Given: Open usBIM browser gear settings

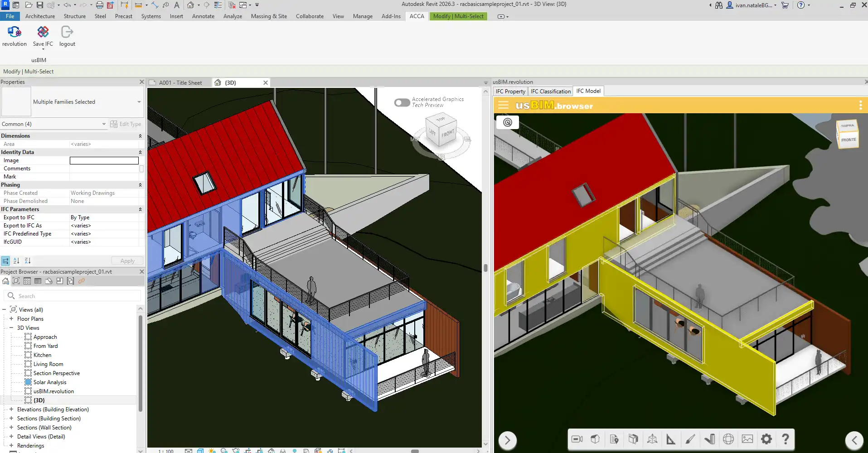Looking at the screenshot, I should coord(766,439).
